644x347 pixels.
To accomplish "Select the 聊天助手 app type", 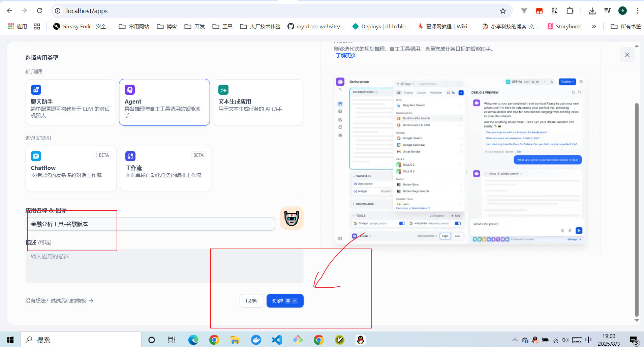I will [70, 103].
